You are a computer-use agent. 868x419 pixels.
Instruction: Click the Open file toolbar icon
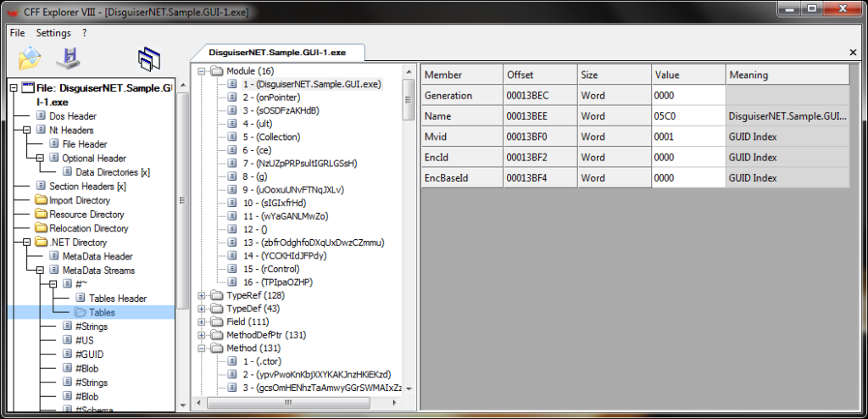pos(30,59)
